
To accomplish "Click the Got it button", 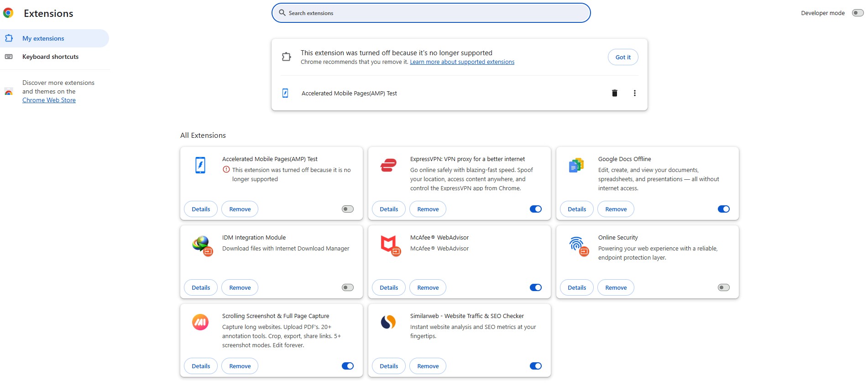I will tap(623, 57).
